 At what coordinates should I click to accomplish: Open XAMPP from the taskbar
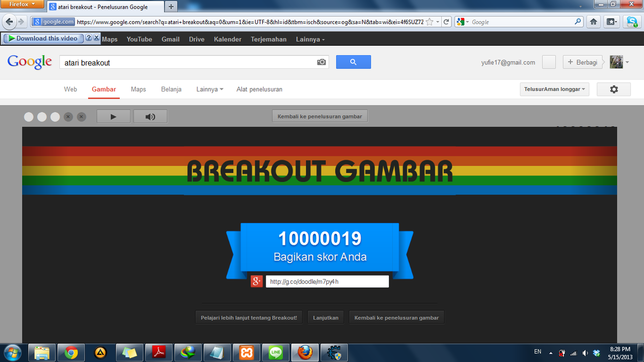[x=247, y=352]
